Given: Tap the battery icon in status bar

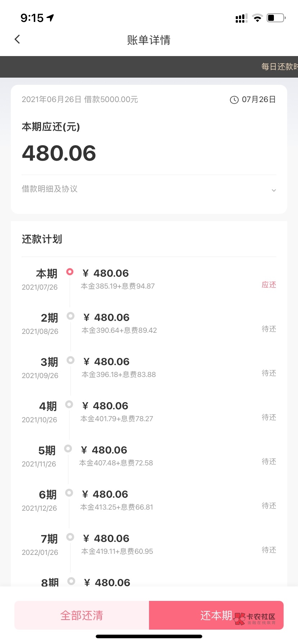Looking at the screenshot, I should 276,18.
